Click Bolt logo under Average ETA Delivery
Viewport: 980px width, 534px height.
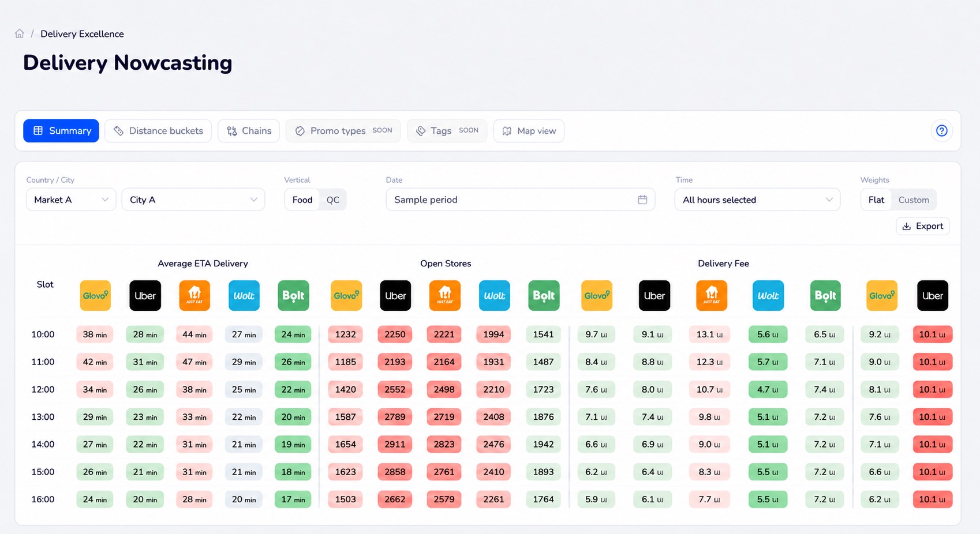click(x=293, y=295)
